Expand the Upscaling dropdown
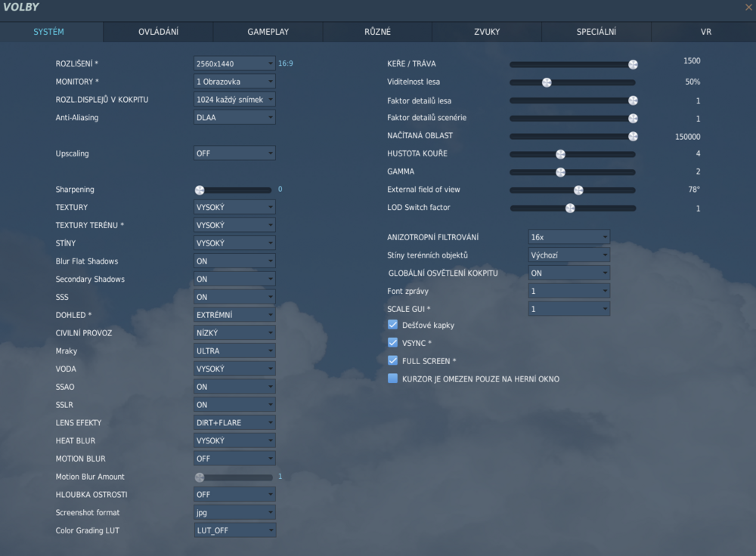The height and width of the screenshot is (556, 756). click(x=234, y=153)
